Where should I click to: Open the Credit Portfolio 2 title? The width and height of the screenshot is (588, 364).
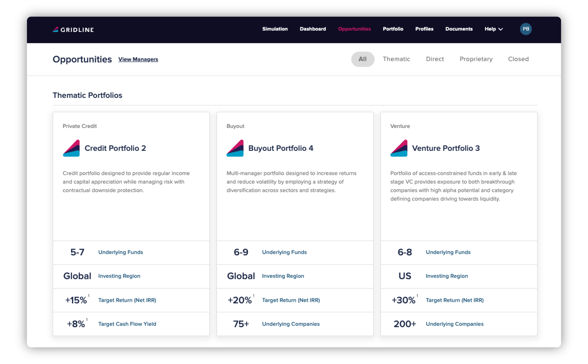click(x=115, y=148)
